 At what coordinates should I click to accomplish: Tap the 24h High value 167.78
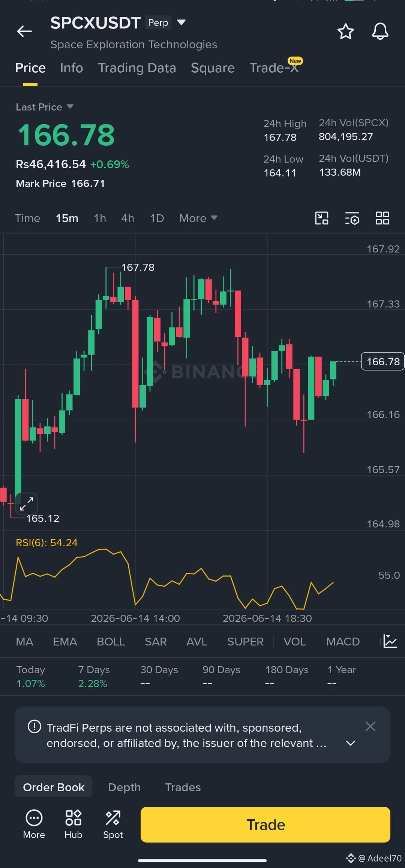pos(280,137)
